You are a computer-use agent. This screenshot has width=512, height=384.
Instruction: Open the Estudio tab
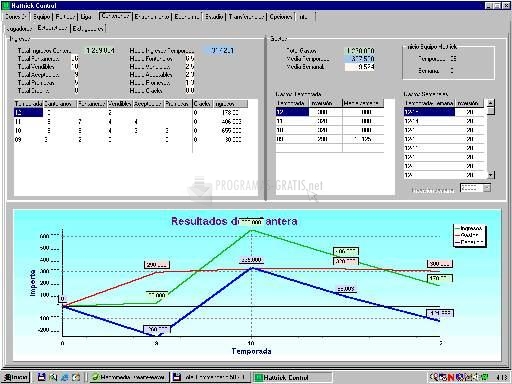coord(214,16)
